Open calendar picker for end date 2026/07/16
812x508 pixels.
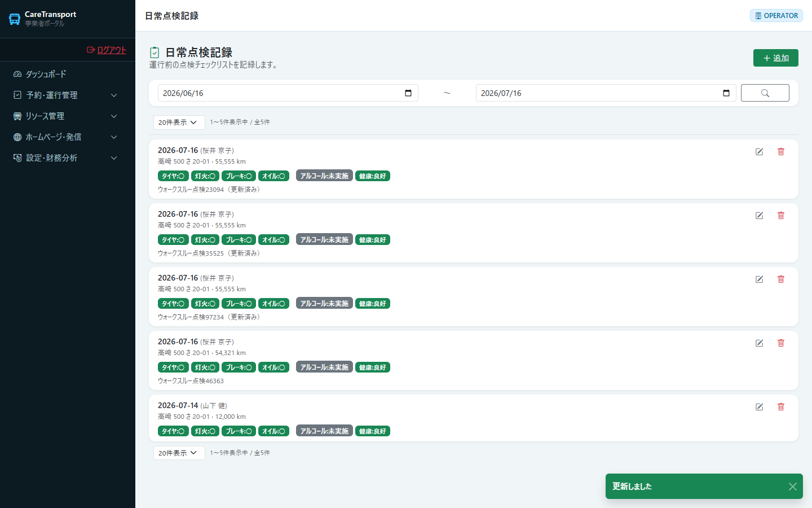coord(726,93)
